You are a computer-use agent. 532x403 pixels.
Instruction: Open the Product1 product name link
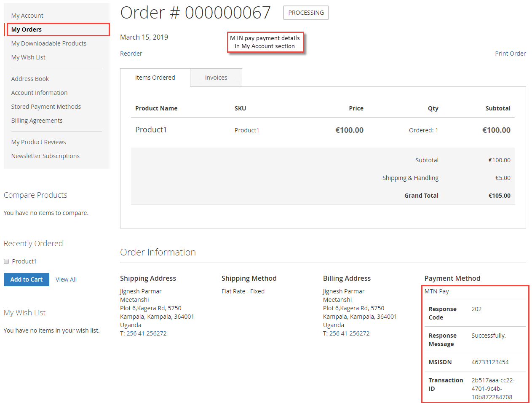click(x=151, y=129)
